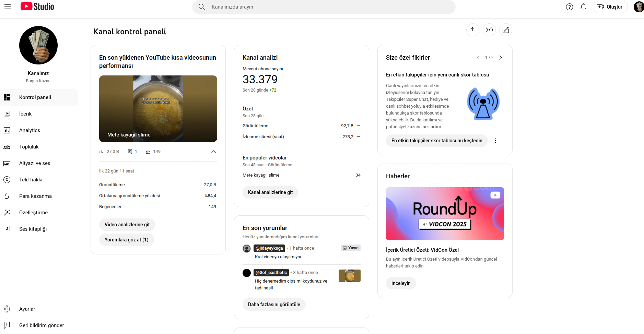
Task: Go to next idea with right chevron
Action: pos(501,58)
